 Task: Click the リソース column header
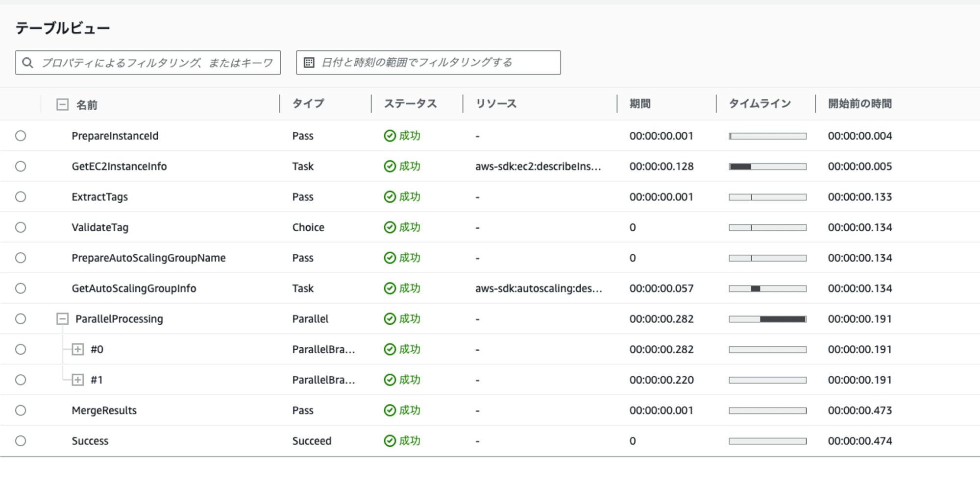[x=496, y=103]
